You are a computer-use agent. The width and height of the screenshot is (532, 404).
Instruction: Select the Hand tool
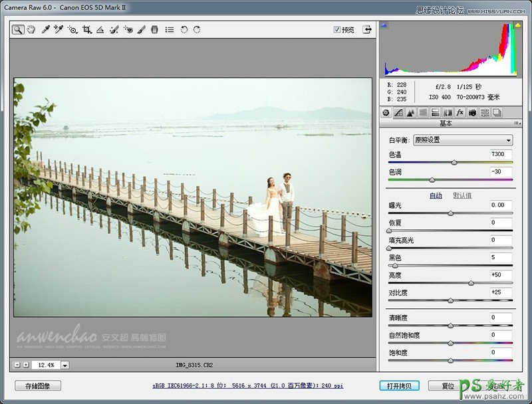pos(31,30)
